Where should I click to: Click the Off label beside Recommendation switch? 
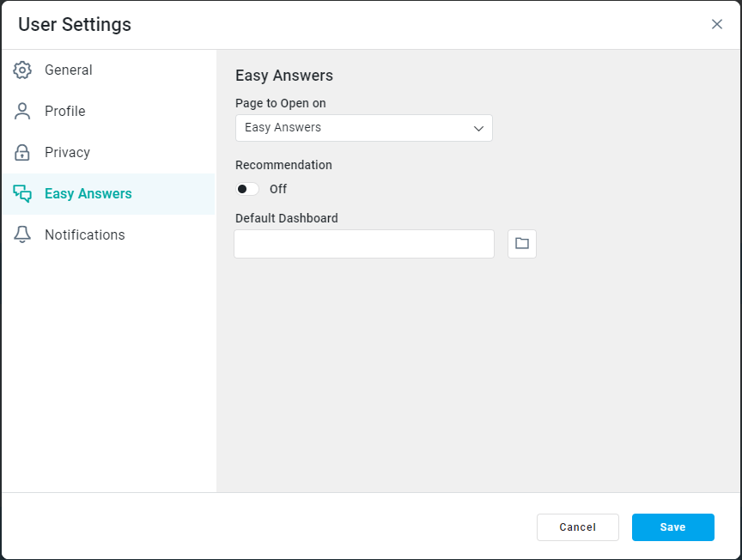pos(278,189)
